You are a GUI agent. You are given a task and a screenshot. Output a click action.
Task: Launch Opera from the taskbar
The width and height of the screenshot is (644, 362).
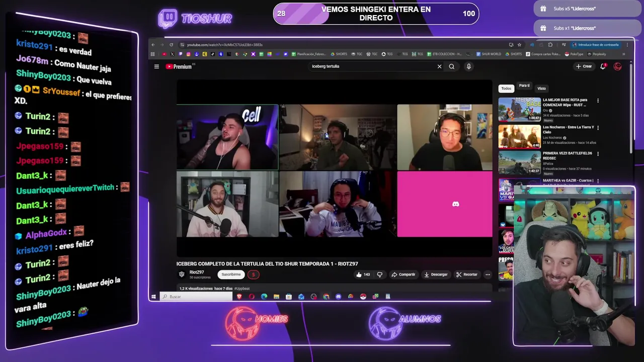[x=252, y=297]
